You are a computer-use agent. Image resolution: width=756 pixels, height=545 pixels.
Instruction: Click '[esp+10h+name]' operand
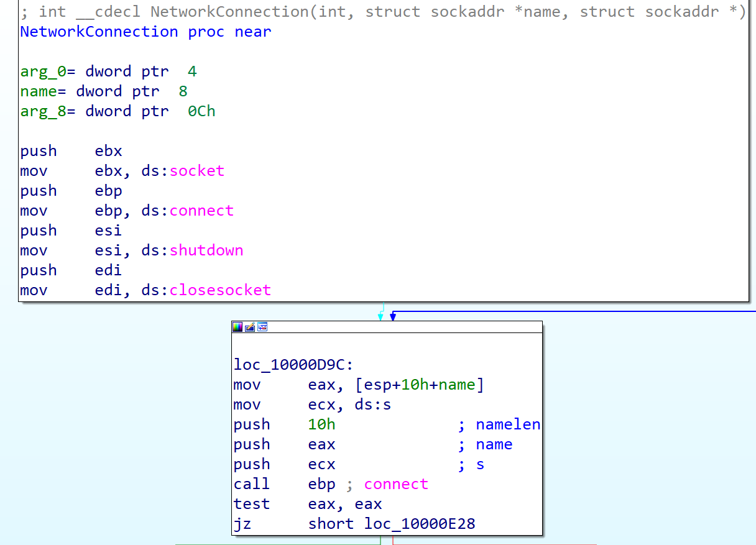tap(419, 385)
